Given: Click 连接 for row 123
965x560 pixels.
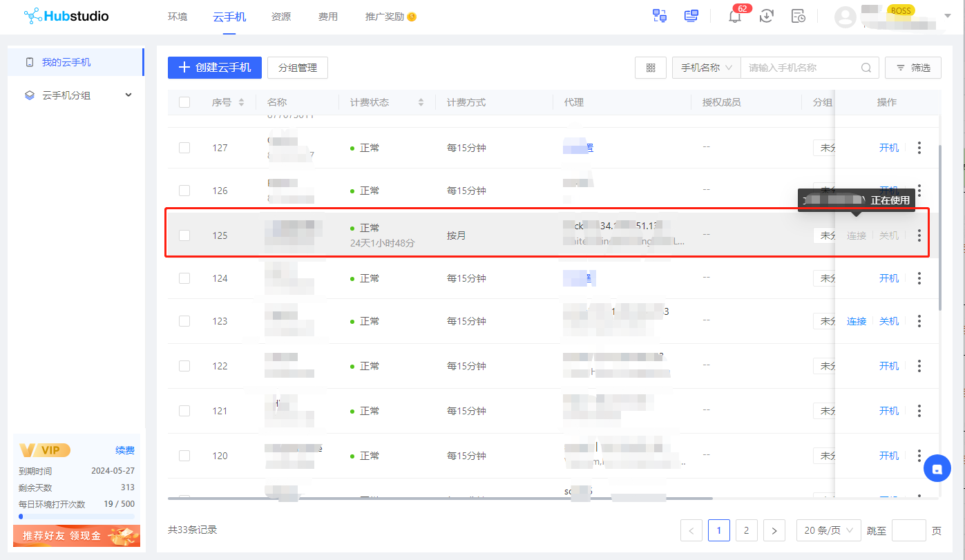Looking at the screenshot, I should coord(857,321).
